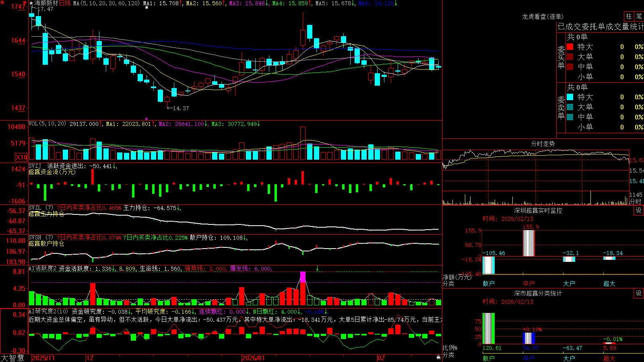The height and width of the screenshot is (362, 644).
Task: Click the 分时走势 panel title
Action: tap(543, 144)
